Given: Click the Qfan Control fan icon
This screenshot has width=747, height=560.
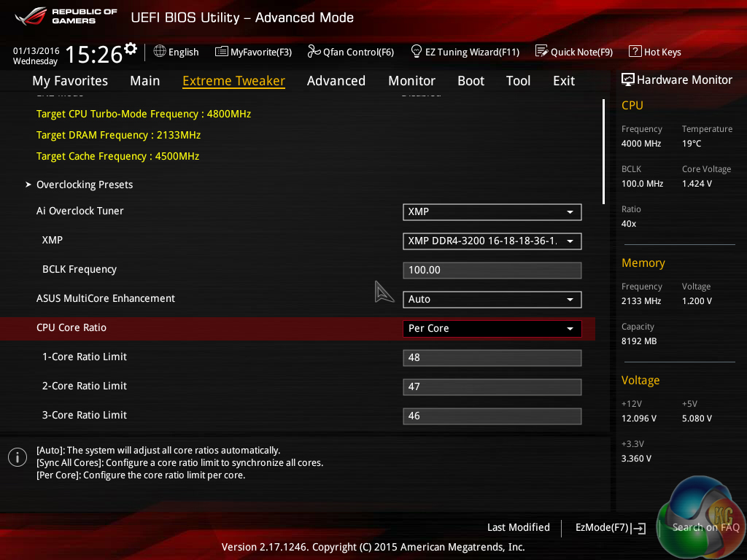Looking at the screenshot, I should pyautogui.click(x=314, y=52).
